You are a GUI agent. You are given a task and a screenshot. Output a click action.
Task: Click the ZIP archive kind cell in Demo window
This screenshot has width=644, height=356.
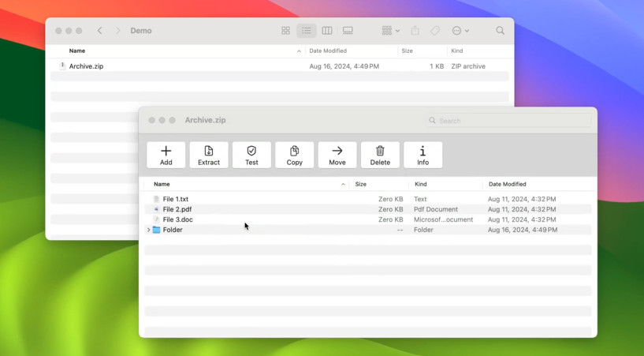tap(468, 66)
